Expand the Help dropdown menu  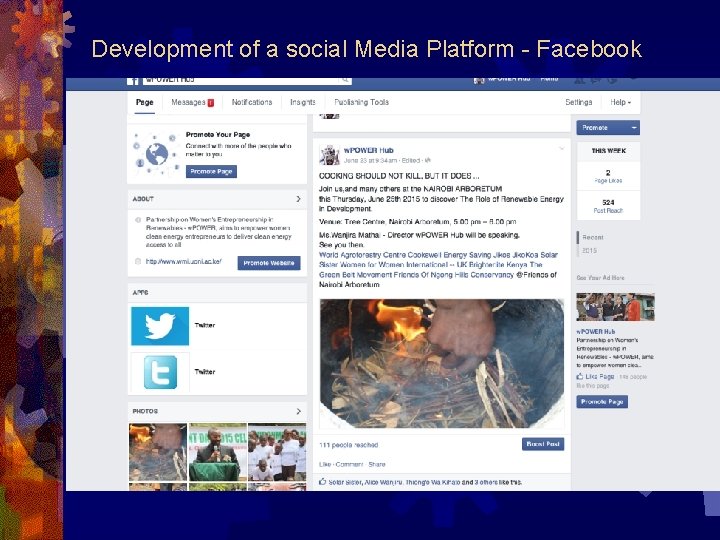coord(620,102)
